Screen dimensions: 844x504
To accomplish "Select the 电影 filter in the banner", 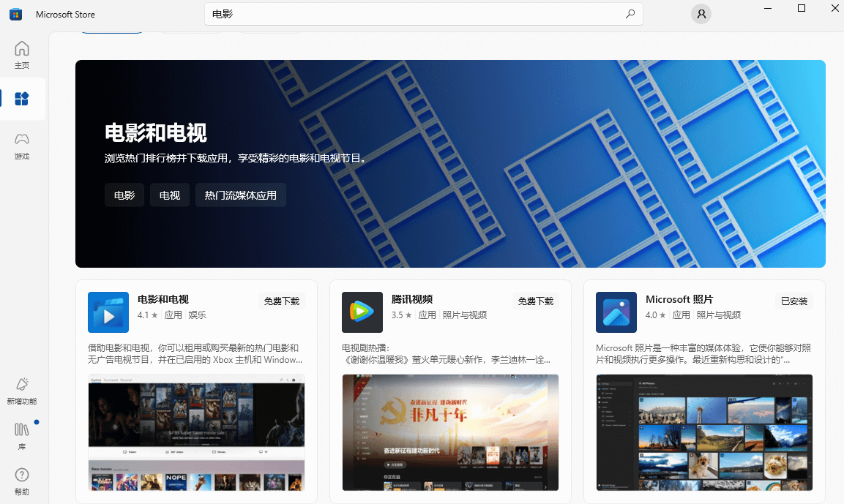I will pos(124,195).
